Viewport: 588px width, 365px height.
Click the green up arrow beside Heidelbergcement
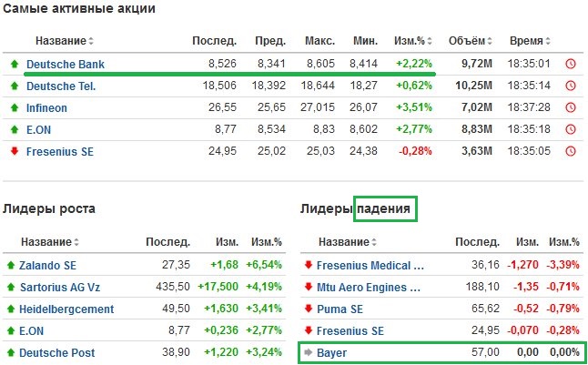click(x=11, y=309)
